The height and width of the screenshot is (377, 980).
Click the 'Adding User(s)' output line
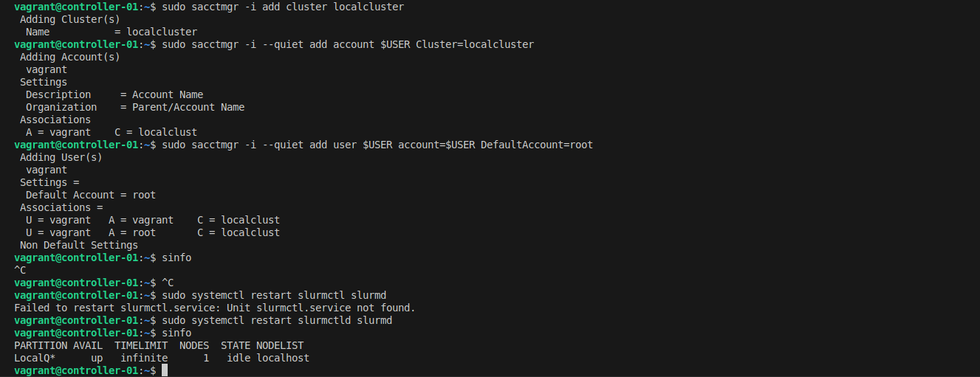tap(61, 157)
